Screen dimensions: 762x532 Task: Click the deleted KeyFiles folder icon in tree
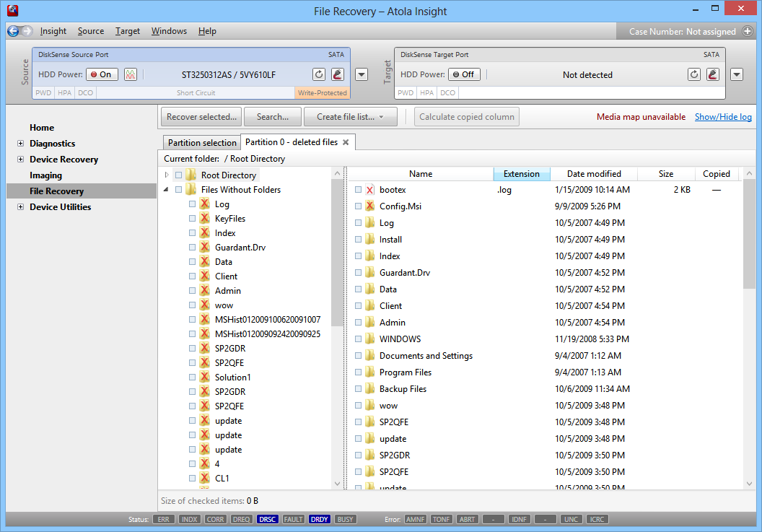click(205, 218)
